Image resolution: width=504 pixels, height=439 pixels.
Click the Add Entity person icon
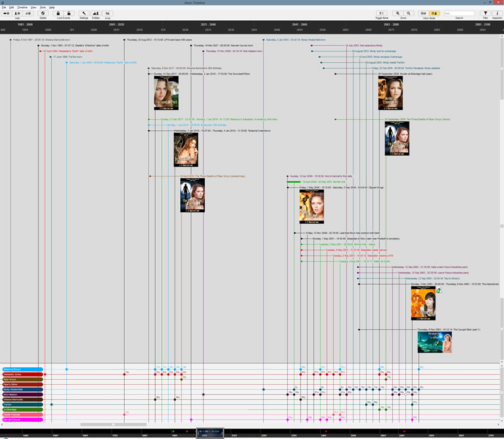18,13
